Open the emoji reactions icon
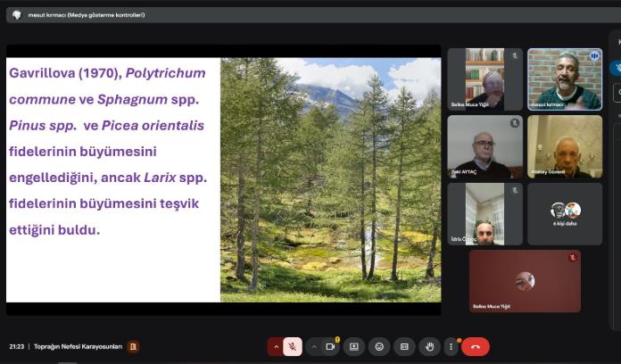This screenshot has height=364, width=621. point(379,346)
